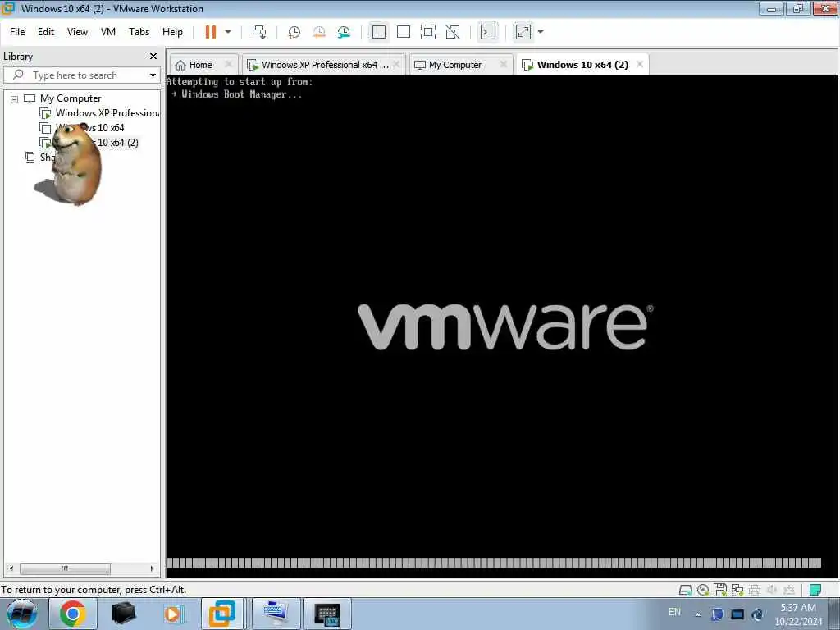840x630 pixels.
Task: Click the library scrollbar right arrow
Action: pos(152,568)
